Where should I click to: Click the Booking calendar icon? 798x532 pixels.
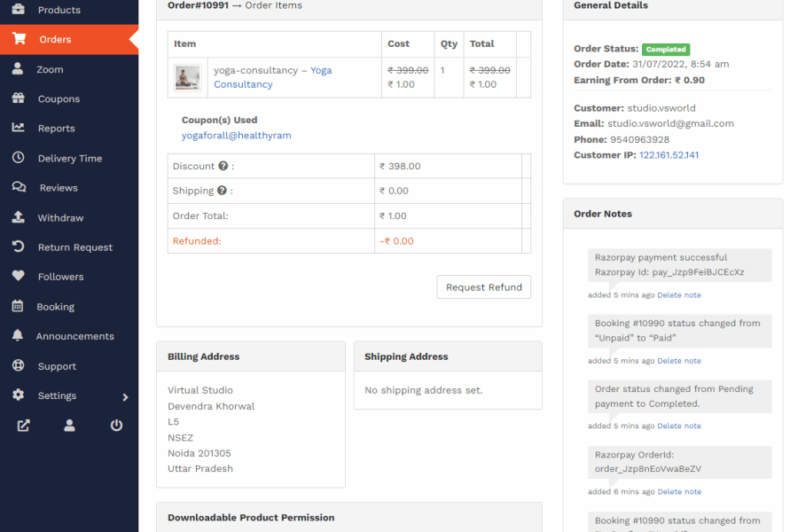18,306
